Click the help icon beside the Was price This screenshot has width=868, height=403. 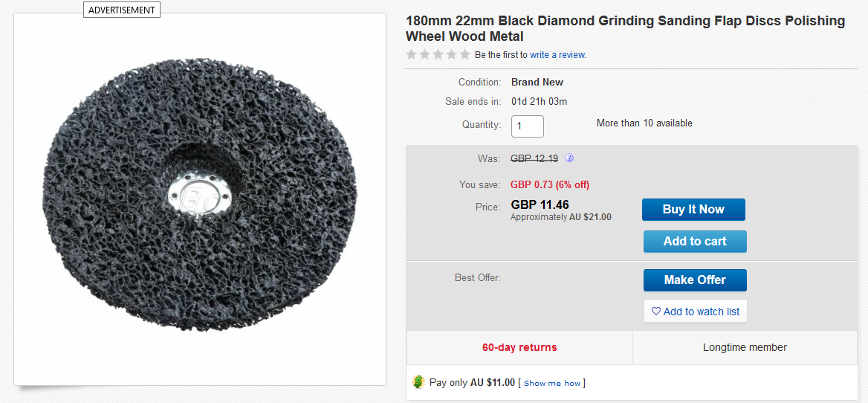click(x=569, y=158)
